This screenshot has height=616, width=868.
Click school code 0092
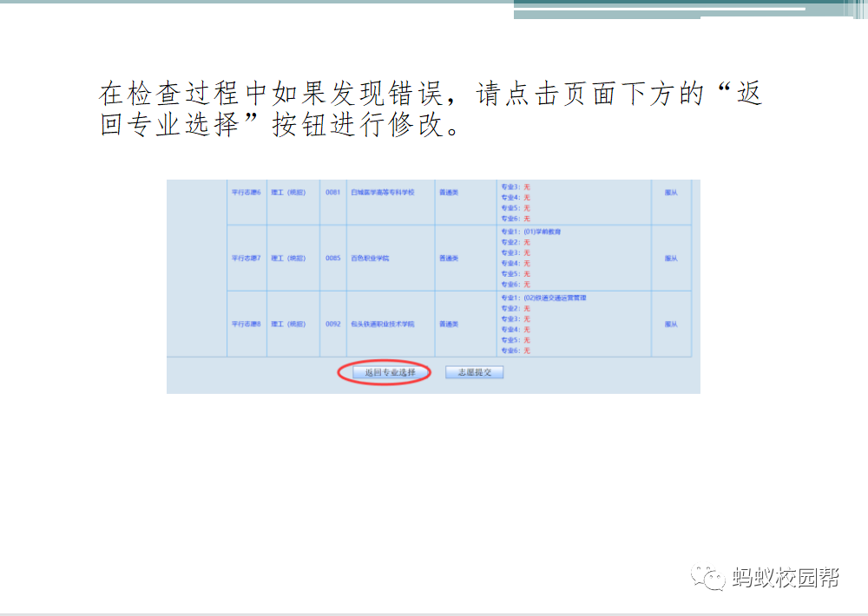click(332, 324)
